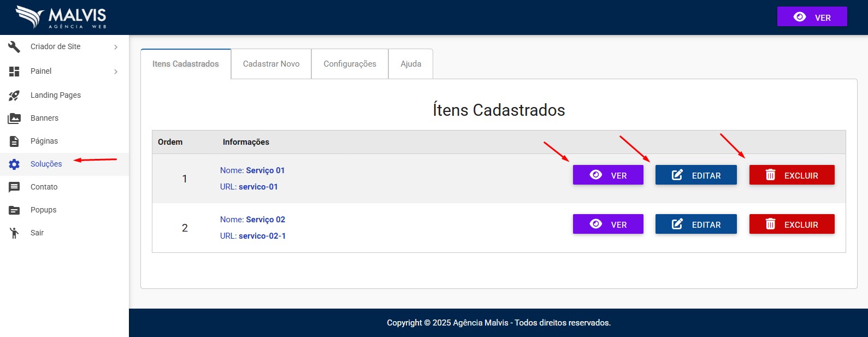Click the Criador de Site wrench icon

(x=14, y=47)
